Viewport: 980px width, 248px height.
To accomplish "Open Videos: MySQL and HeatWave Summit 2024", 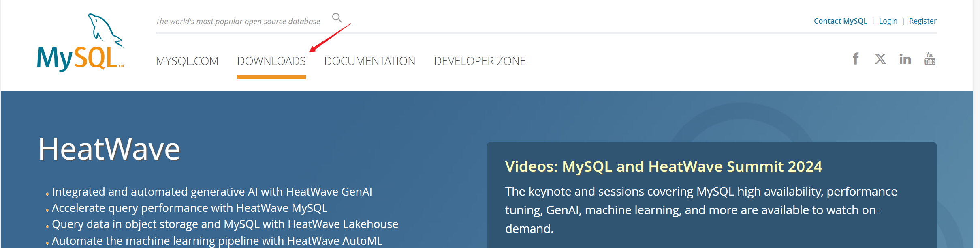I will [663, 166].
